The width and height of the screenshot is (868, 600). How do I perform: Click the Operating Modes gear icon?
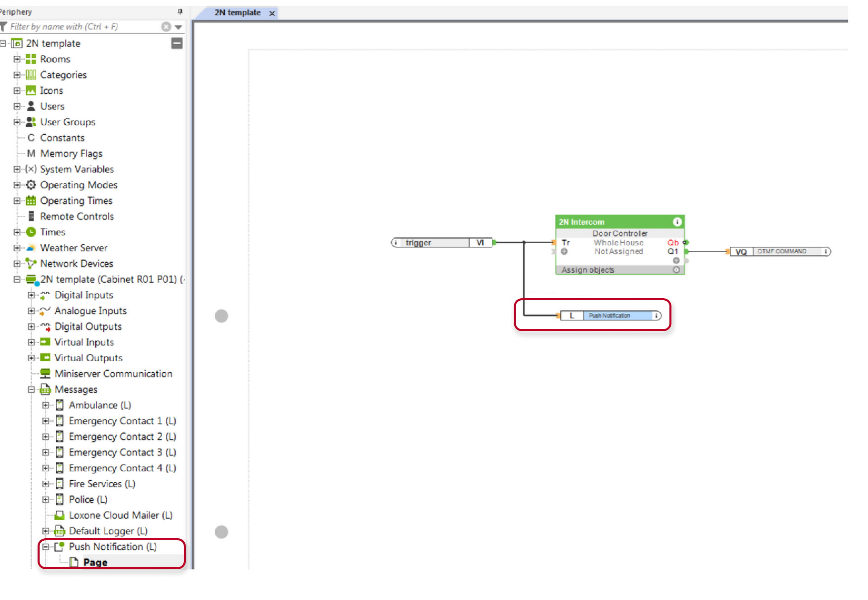click(x=31, y=185)
